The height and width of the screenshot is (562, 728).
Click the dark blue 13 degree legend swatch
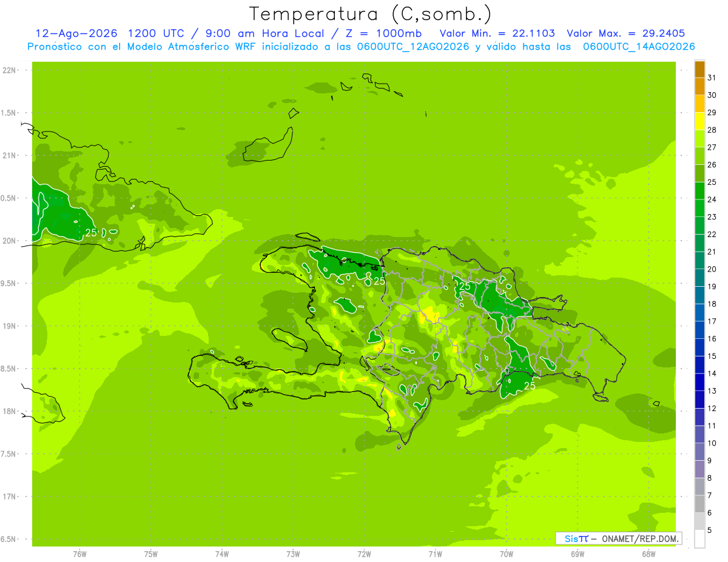click(x=699, y=383)
